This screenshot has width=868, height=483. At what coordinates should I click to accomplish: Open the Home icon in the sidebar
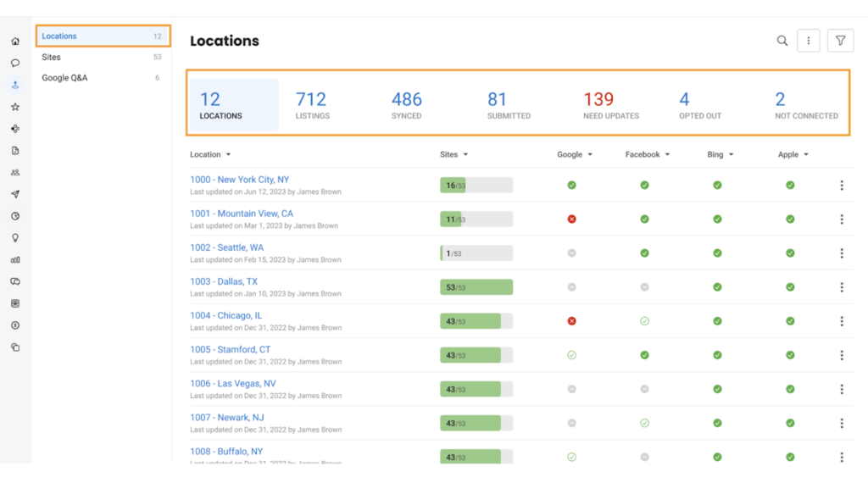point(15,41)
